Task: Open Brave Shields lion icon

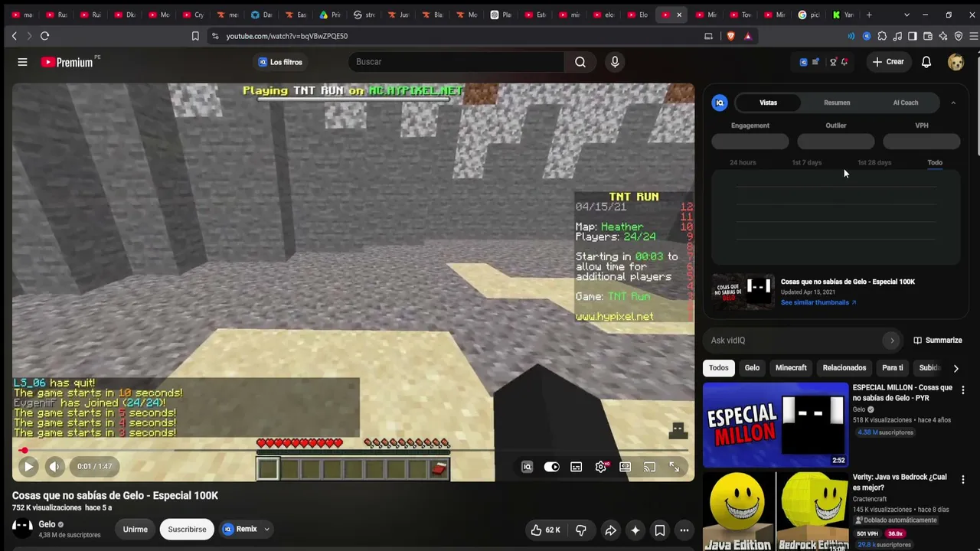Action: (x=731, y=36)
